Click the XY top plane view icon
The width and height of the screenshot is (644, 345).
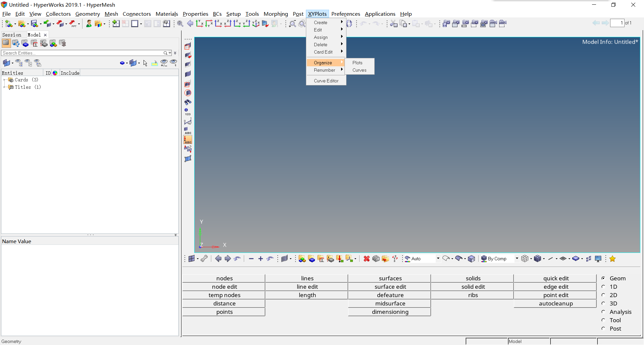200,23
